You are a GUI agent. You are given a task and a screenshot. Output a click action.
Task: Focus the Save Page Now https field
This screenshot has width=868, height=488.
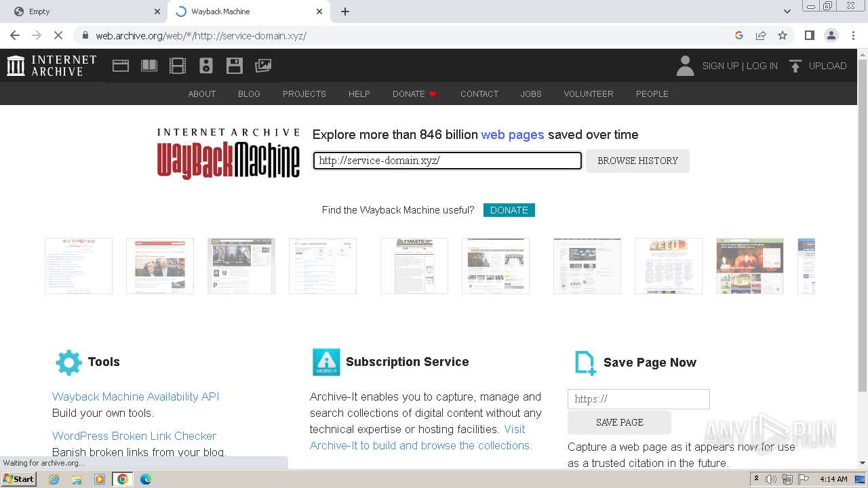639,399
